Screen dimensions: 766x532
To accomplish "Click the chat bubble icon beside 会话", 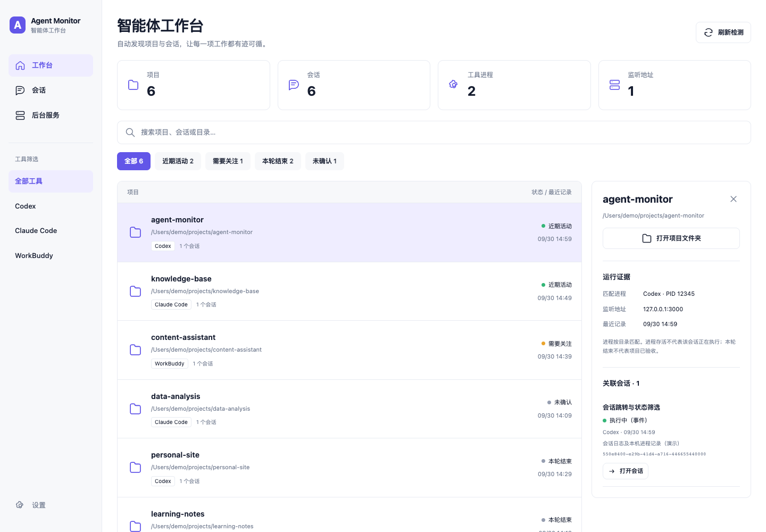I will click(x=20, y=90).
